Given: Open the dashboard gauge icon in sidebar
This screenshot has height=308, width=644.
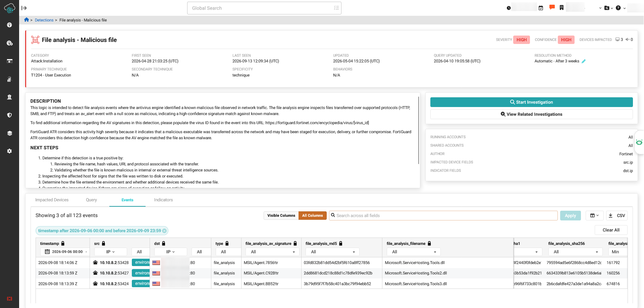Looking at the screenshot, I should (x=9, y=25).
